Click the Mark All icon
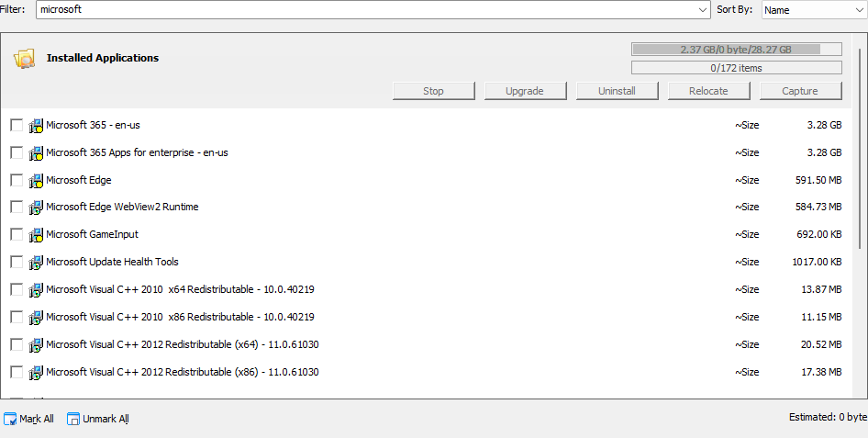 coord(10,420)
